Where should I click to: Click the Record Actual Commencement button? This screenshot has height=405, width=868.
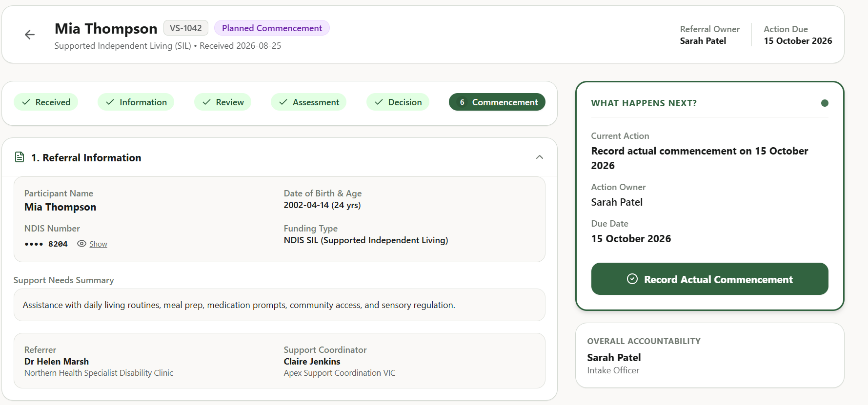pyautogui.click(x=710, y=279)
